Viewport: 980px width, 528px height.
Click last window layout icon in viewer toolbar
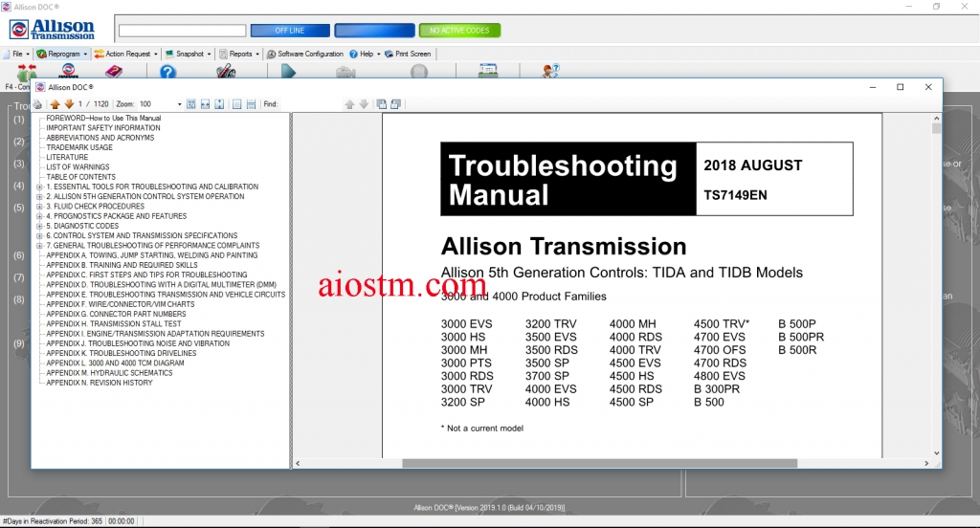[395, 104]
